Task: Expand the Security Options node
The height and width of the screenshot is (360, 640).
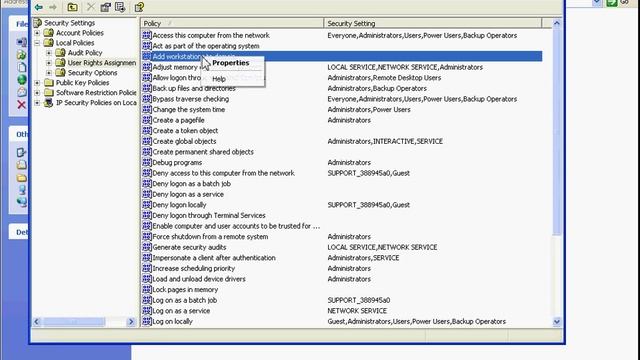Action: point(49,73)
